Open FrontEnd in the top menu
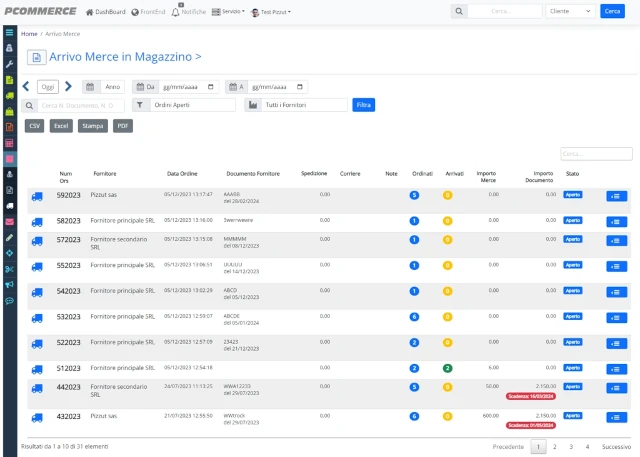Viewport: 640px width, 457px height. [x=148, y=12]
